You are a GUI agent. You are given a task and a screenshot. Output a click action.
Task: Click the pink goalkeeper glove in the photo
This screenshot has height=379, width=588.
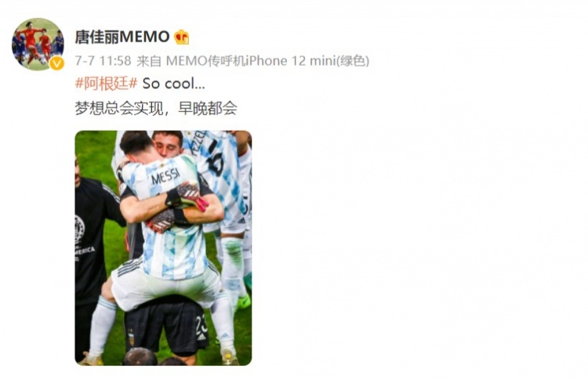click(x=192, y=195)
